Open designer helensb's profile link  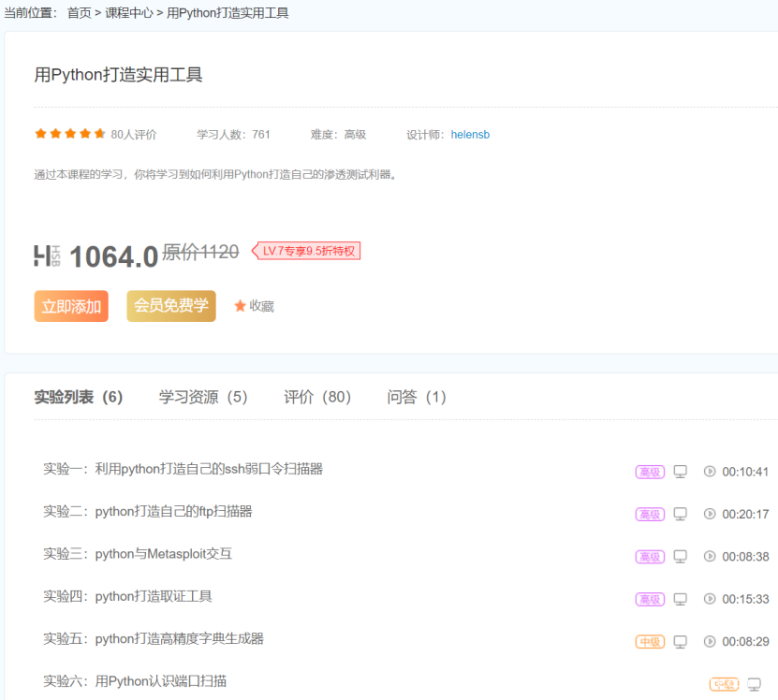coord(470,135)
